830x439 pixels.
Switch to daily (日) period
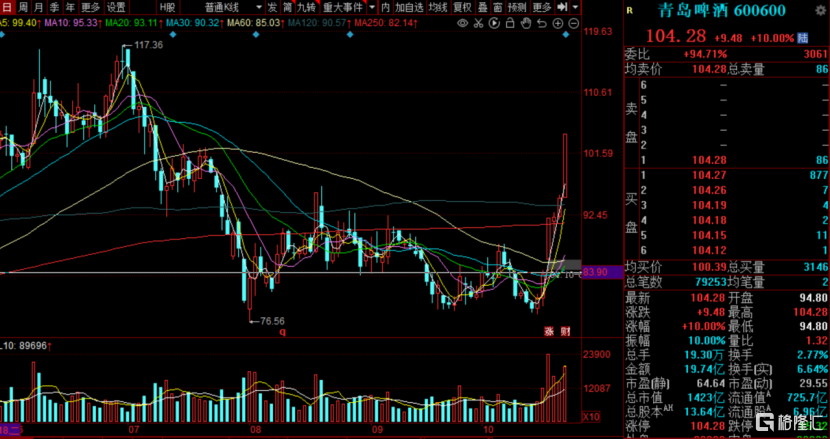(7, 7)
